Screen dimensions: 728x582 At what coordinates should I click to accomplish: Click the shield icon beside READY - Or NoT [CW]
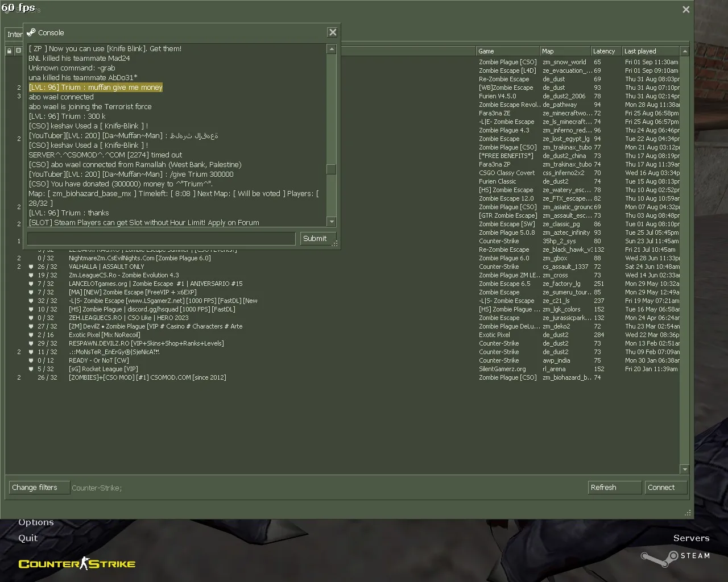coord(31,360)
